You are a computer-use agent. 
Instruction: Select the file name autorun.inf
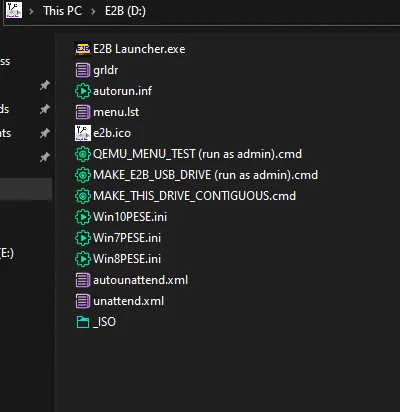click(122, 91)
